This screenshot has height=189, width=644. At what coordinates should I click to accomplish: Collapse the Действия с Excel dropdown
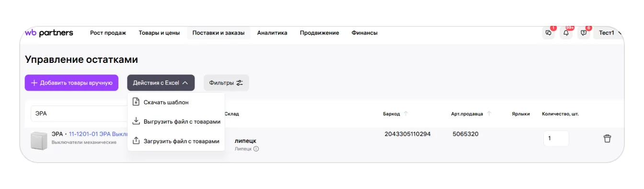click(x=161, y=83)
